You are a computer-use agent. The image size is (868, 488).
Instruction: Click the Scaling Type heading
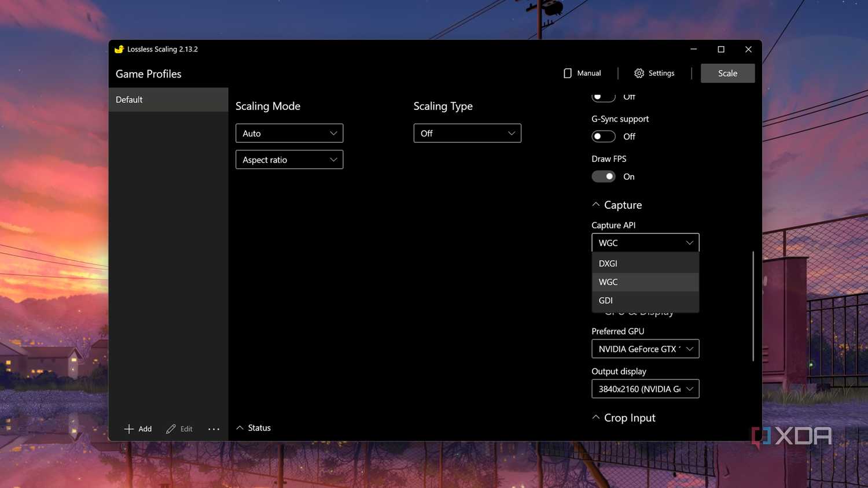pos(443,106)
